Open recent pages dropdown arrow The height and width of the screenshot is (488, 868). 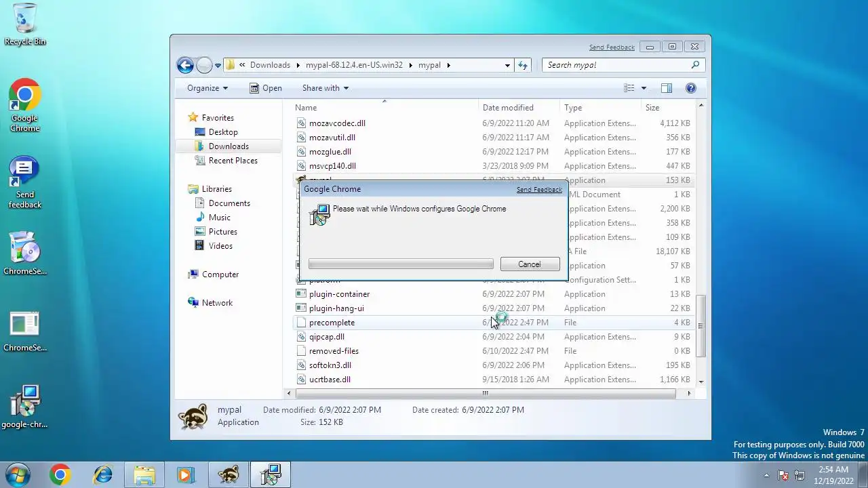coord(218,66)
